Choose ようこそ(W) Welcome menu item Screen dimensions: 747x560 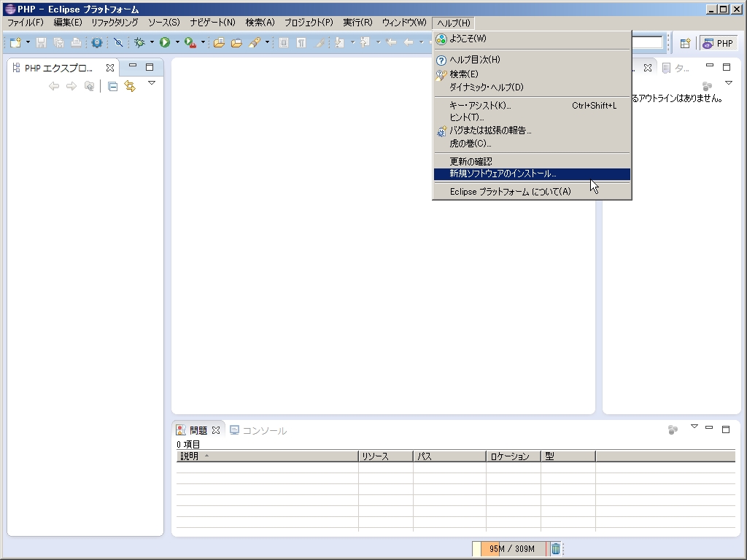click(x=532, y=39)
